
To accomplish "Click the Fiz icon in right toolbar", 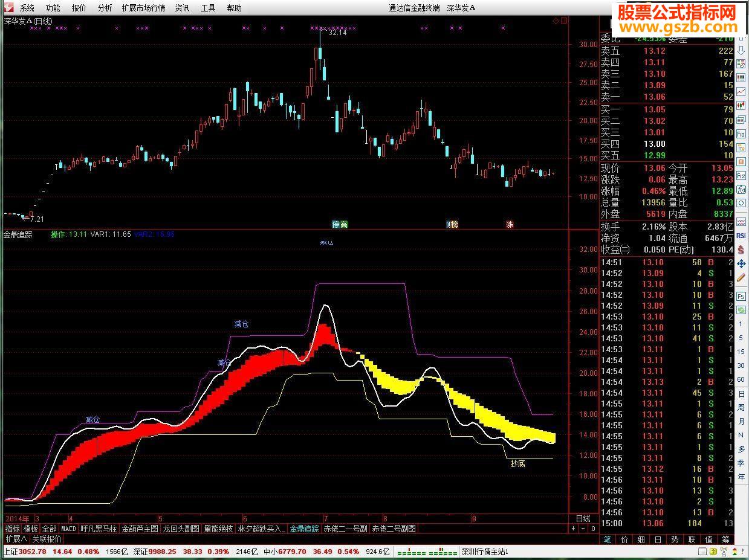I will click(741, 175).
